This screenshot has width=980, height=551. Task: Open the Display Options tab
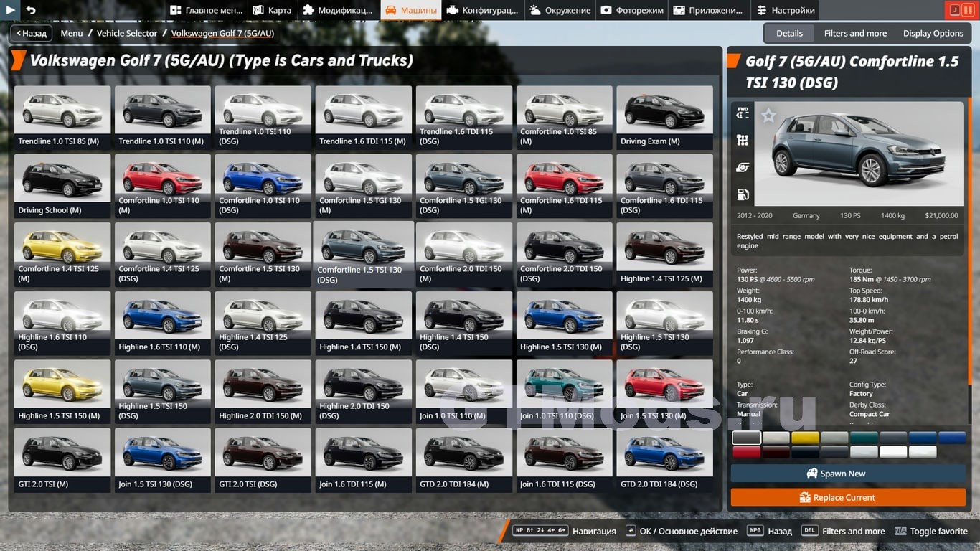point(933,33)
